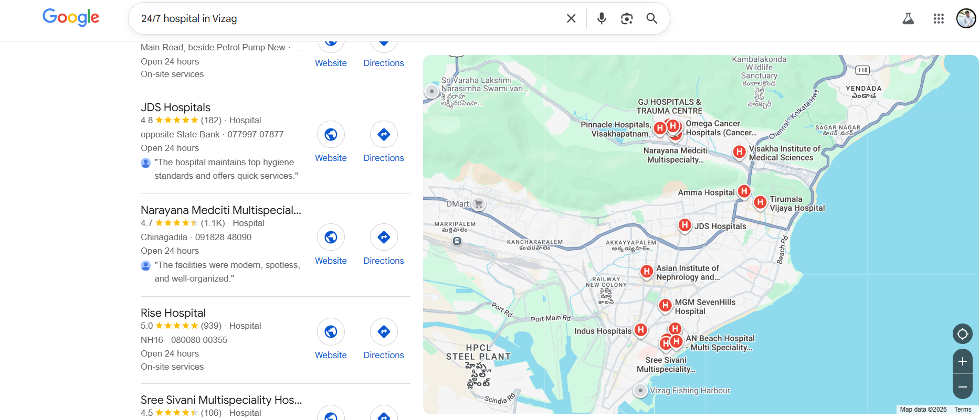Click the Sri Varaha Lakshmi Narasimha Swami marker
The height and width of the screenshot is (420, 980).
431,91
